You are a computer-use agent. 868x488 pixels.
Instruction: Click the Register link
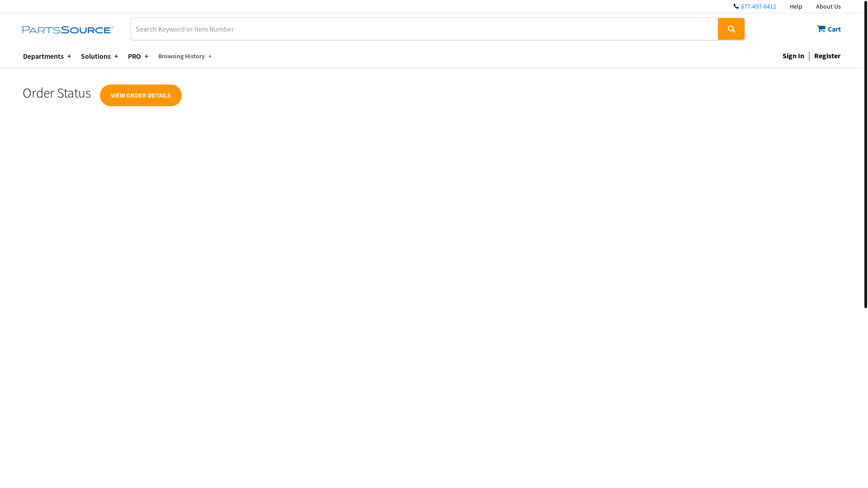pos(827,56)
